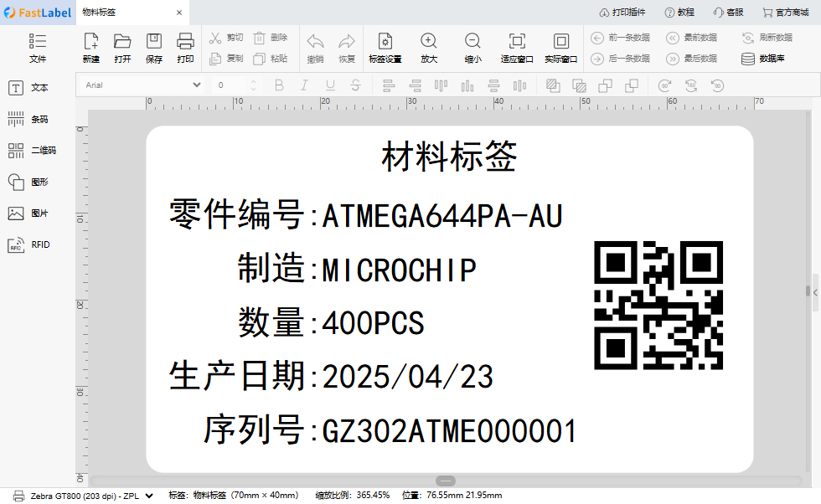Image resolution: width=821 pixels, height=504 pixels.
Task: Zoom out with 缩小
Action: pyautogui.click(x=472, y=48)
